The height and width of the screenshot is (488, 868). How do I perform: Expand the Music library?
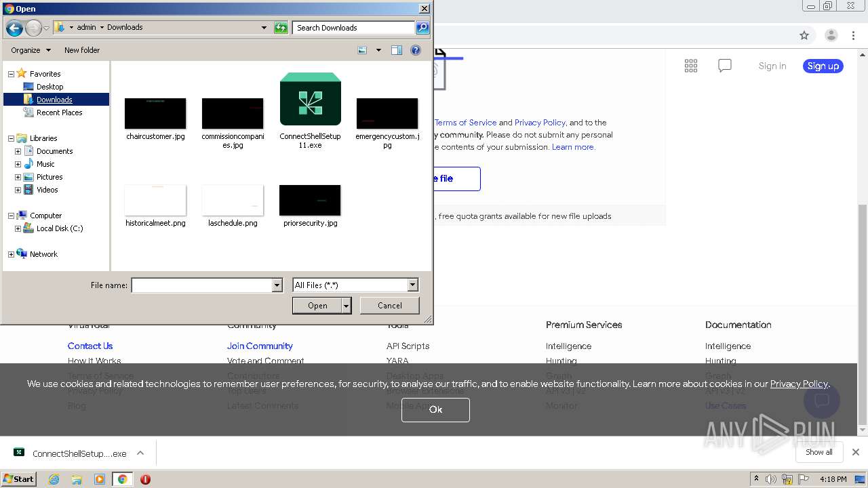click(18, 164)
